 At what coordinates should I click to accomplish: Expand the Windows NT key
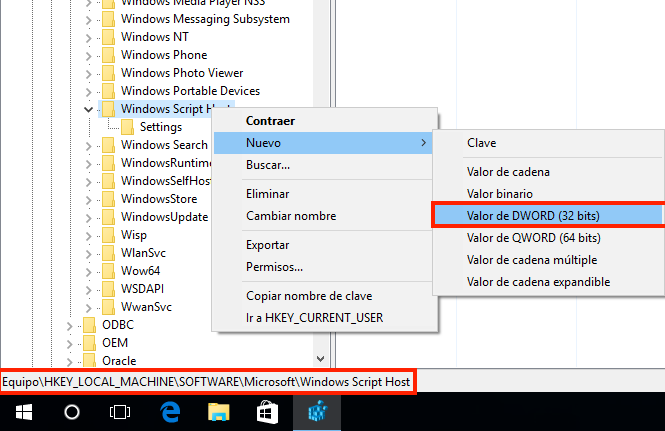[88, 38]
